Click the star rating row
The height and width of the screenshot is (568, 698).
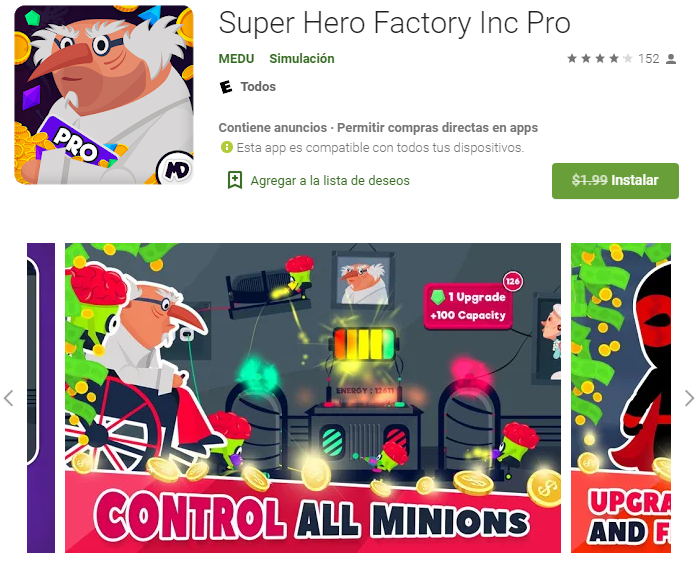click(x=600, y=58)
